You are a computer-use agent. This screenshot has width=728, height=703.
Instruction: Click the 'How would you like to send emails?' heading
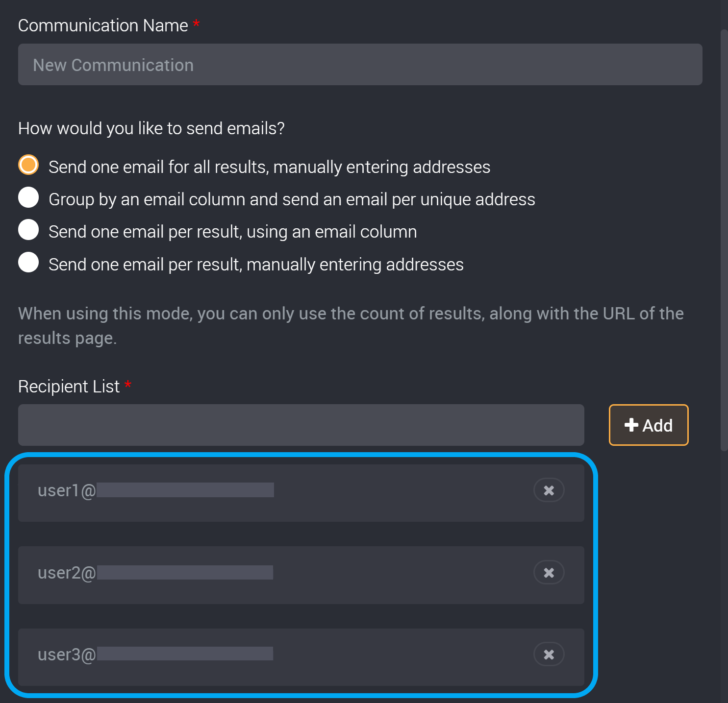coord(151,128)
